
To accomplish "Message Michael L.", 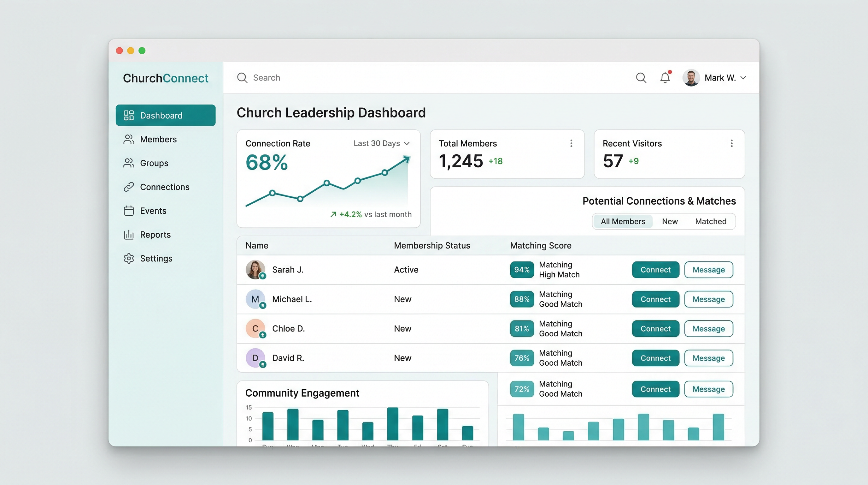I will coord(708,299).
